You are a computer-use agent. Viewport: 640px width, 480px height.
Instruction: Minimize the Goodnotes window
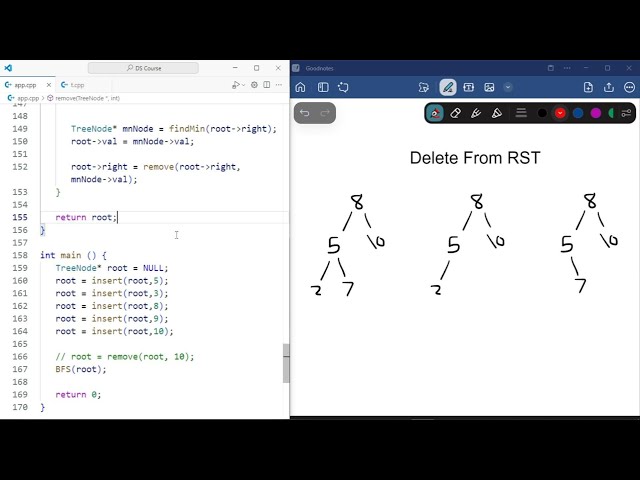(x=586, y=68)
